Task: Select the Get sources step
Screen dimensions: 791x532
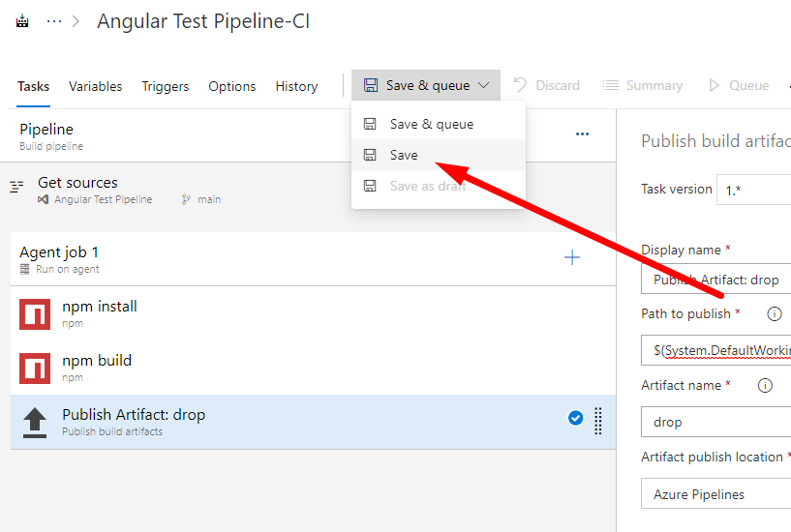Action: (x=77, y=189)
